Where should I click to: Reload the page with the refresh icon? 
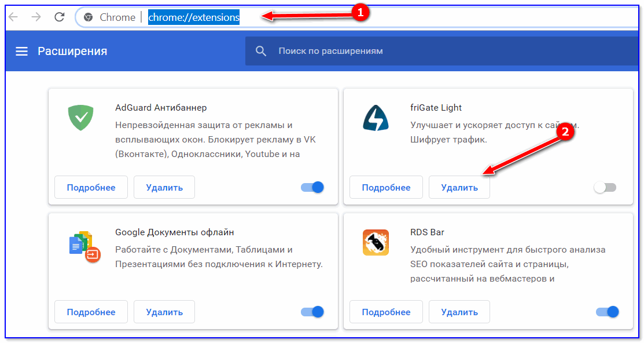tap(60, 17)
